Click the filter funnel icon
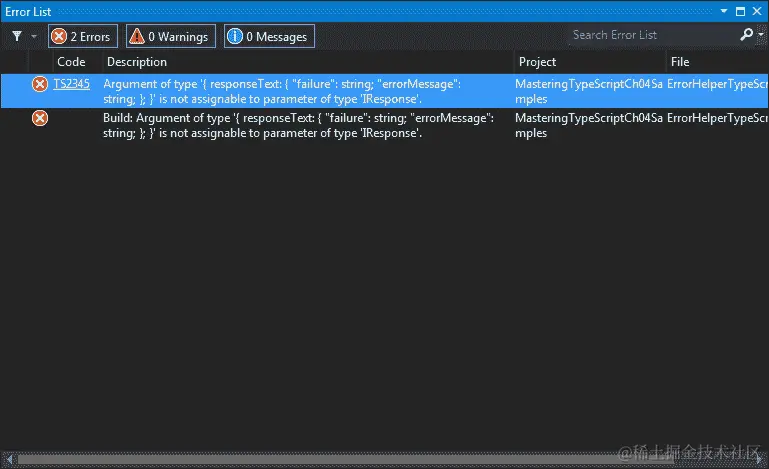 (17, 36)
